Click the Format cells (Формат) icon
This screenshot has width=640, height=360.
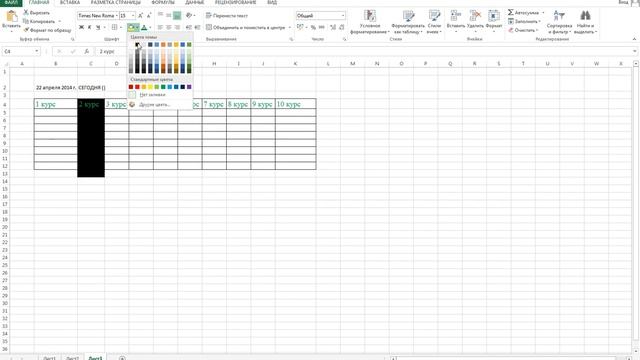click(494, 17)
